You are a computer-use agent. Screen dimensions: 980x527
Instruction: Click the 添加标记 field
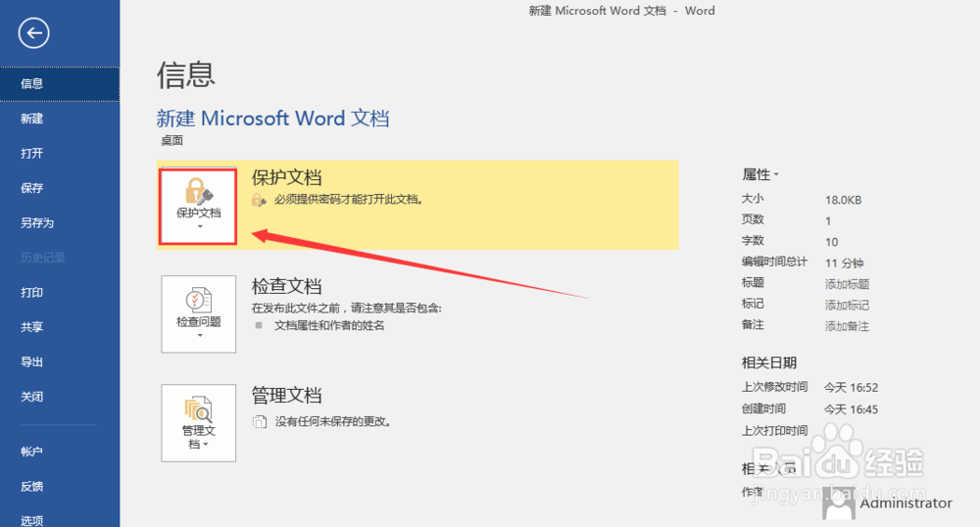847,306
